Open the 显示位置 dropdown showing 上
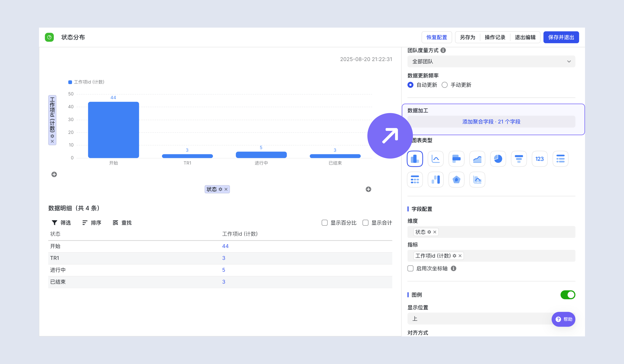 point(491,318)
